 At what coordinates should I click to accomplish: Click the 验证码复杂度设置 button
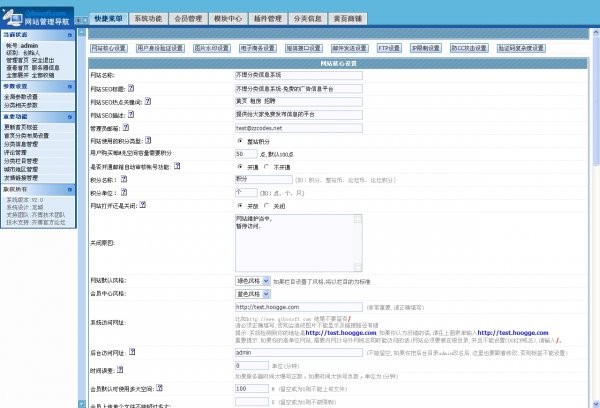[x=521, y=48]
